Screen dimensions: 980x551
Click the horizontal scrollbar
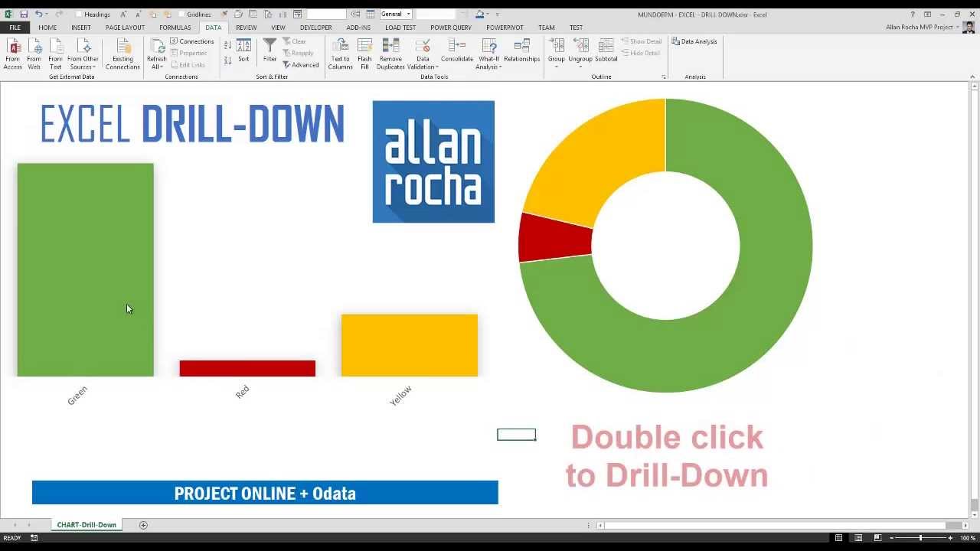pyautogui.click(x=782, y=525)
